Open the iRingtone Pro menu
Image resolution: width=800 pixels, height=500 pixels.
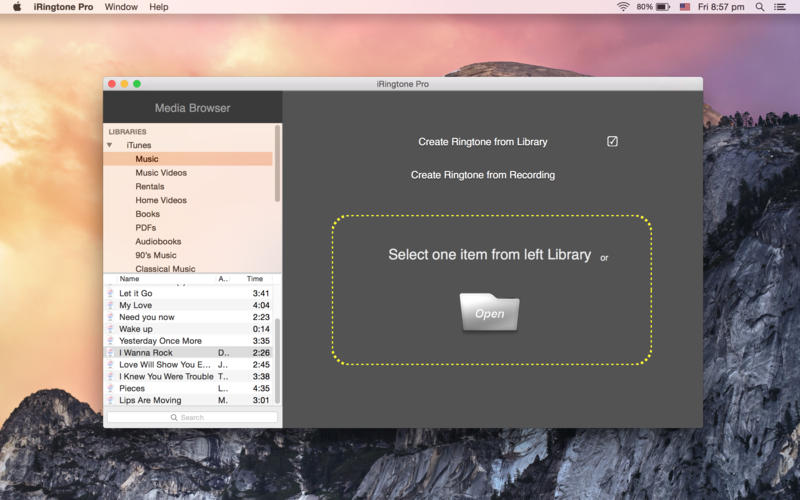tap(63, 7)
